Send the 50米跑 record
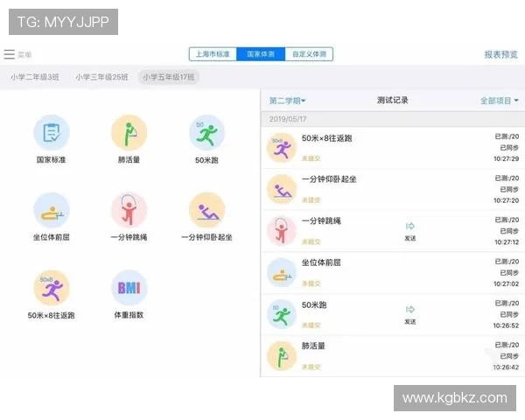 point(410,314)
